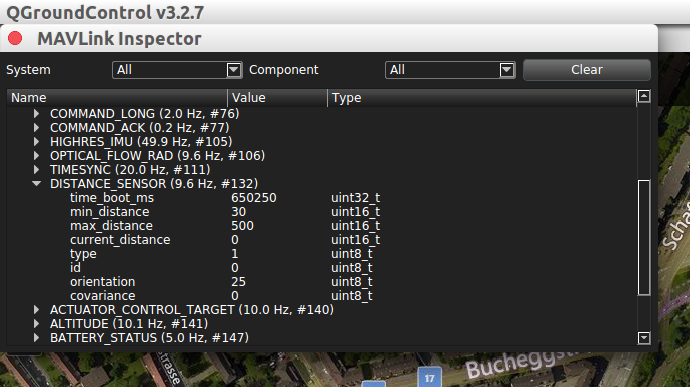The width and height of the screenshot is (690, 387).
Task: Click the scroll up arrow of message list
Action: 644,96
